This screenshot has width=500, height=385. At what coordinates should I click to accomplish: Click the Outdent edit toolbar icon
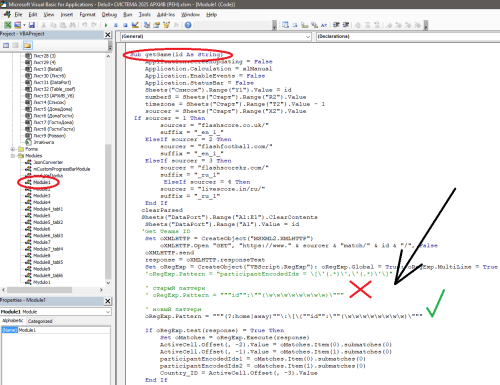[346, 25]
